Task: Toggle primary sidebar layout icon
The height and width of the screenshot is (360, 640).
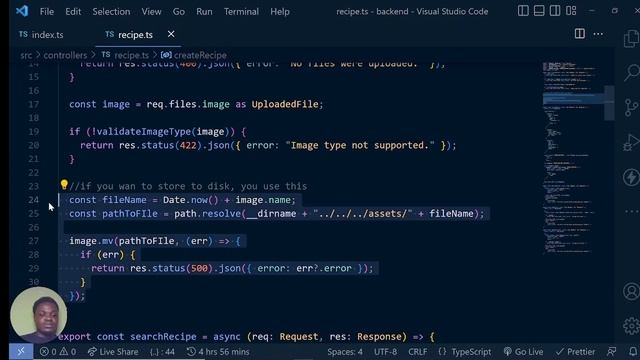Action: pyautogui.click(x=523, y=11)
